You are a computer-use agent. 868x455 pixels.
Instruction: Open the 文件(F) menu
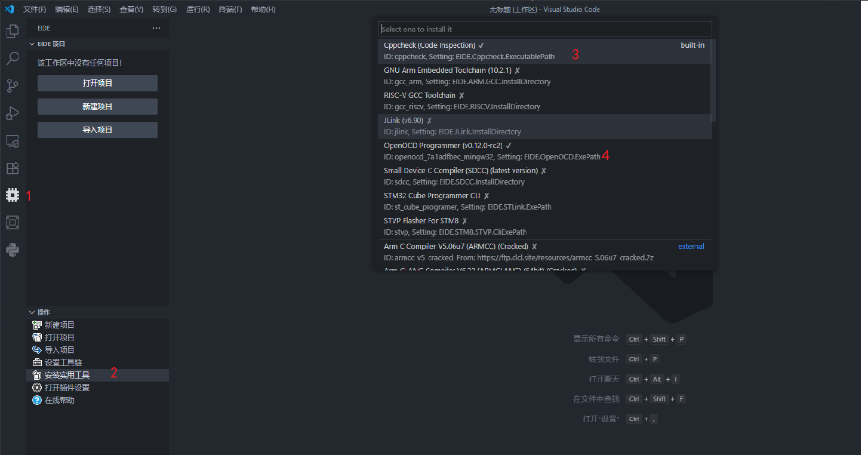pos(35,10)
